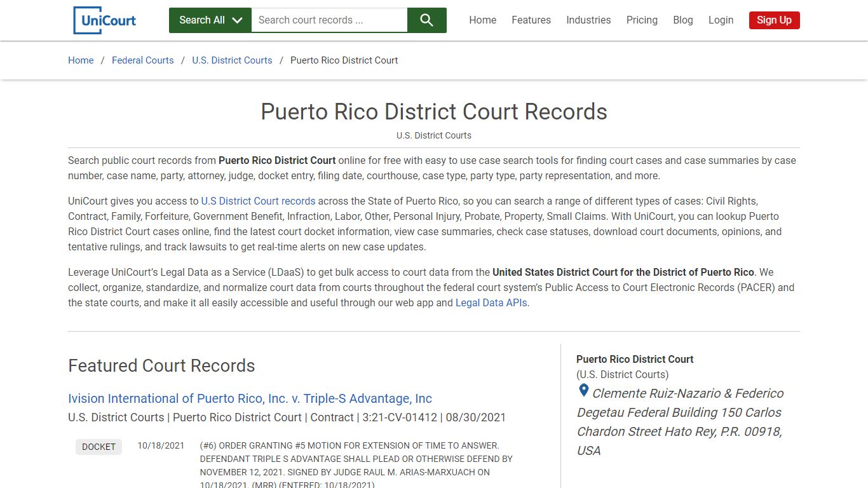
Task: Click the docket entry #6 order text
Action: point(356,465)
